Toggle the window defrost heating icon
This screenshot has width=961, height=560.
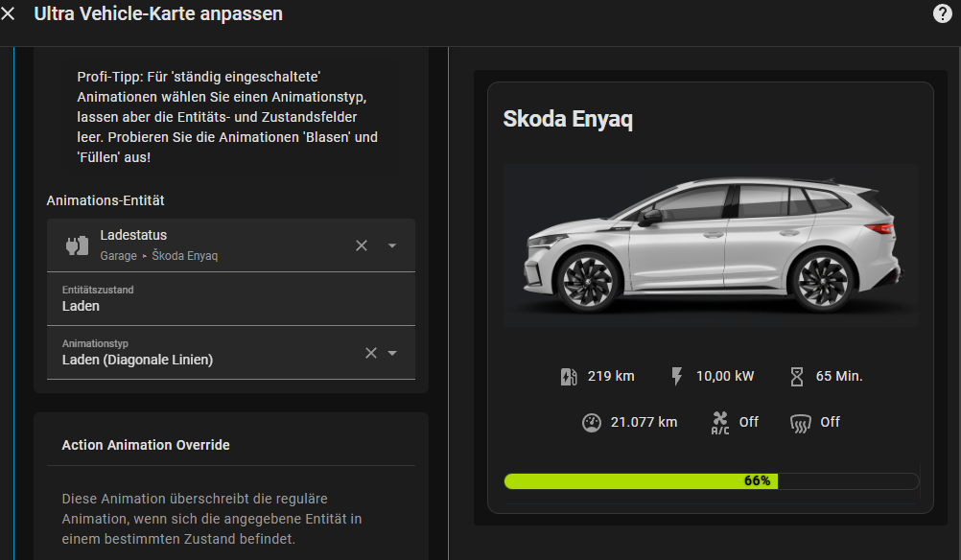[x=801, y=423]
